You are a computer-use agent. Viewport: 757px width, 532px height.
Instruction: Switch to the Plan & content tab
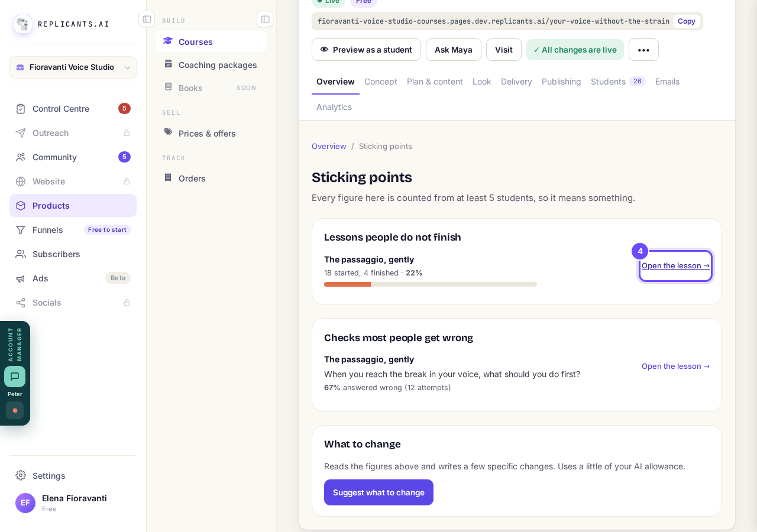tap(435, 82)
